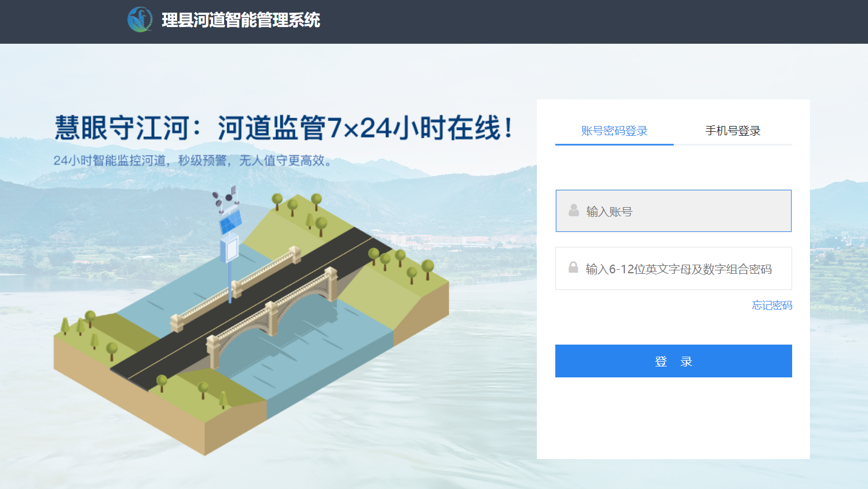Click the 理县河道智能管理系统 title text
The image size is (868, 489).
tap(241, 20)
